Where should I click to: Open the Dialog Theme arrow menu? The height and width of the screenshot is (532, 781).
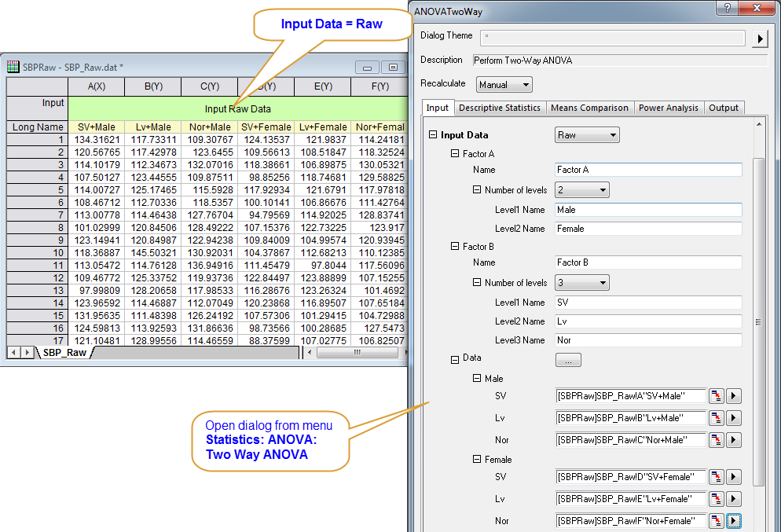760,39
